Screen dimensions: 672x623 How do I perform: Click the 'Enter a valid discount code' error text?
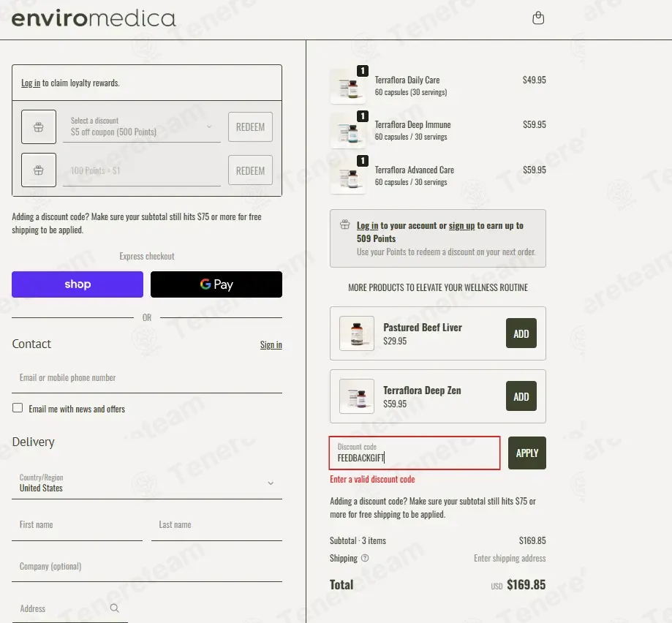point(372,479)
